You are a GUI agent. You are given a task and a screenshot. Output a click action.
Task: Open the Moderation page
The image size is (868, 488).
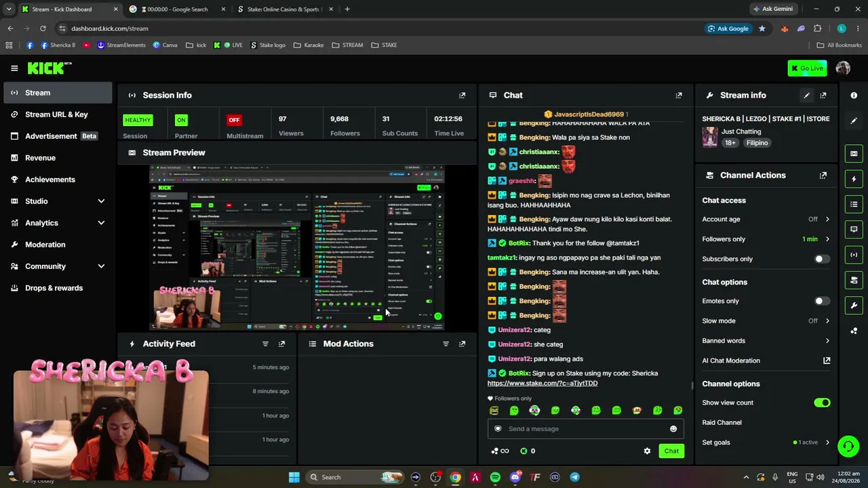pyautogui.click(x=57, y=245)
